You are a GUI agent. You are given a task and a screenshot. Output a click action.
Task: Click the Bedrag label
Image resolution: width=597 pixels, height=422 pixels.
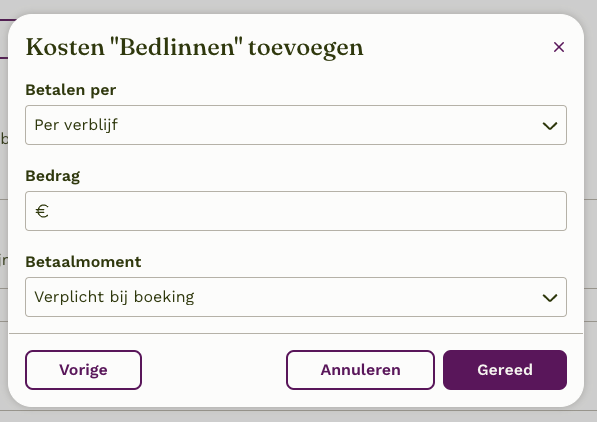coord(53,176)
